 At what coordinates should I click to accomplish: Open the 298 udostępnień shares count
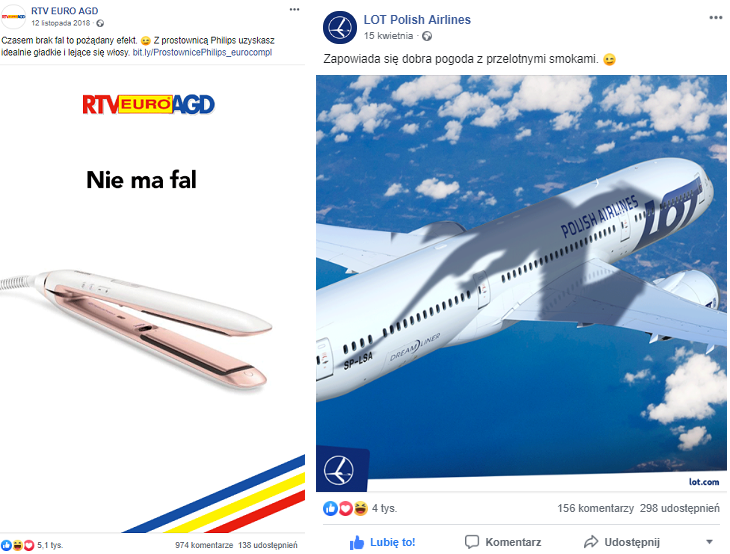tap(680, 508)
